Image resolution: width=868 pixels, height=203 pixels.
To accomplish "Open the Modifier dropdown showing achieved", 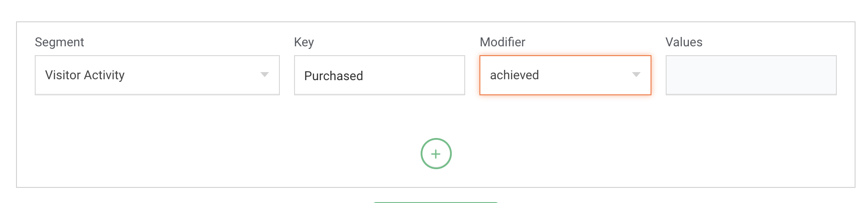I will tap(565, 75).
